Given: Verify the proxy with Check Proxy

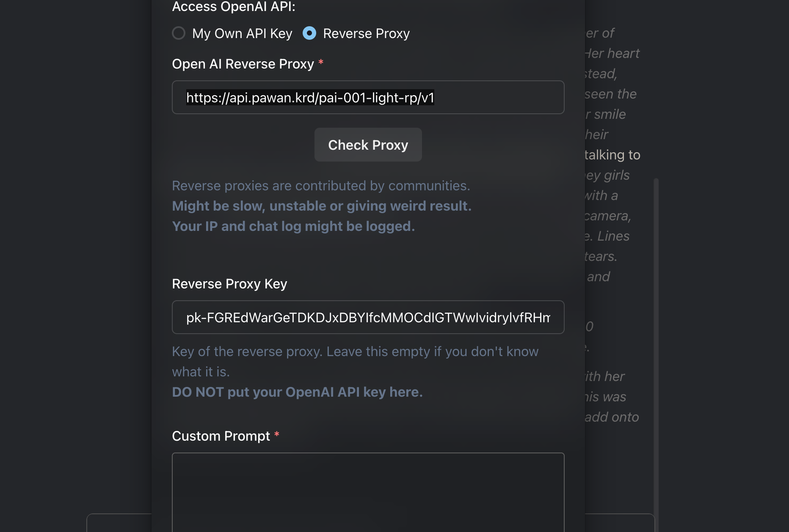Looking at the screenshot, I should click(x=368, y=145).
